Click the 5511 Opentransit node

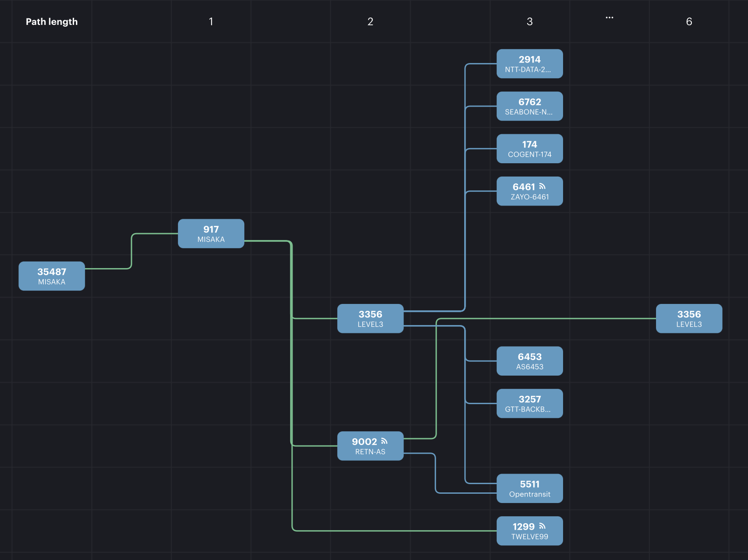coord(529,488)
